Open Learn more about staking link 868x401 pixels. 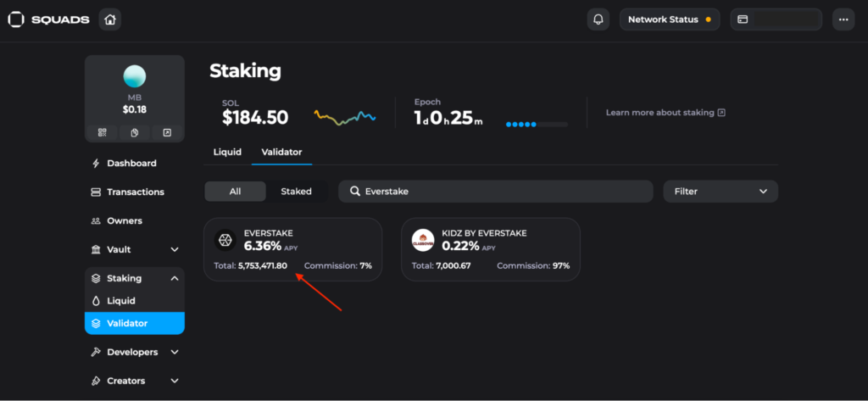(665, 113)
